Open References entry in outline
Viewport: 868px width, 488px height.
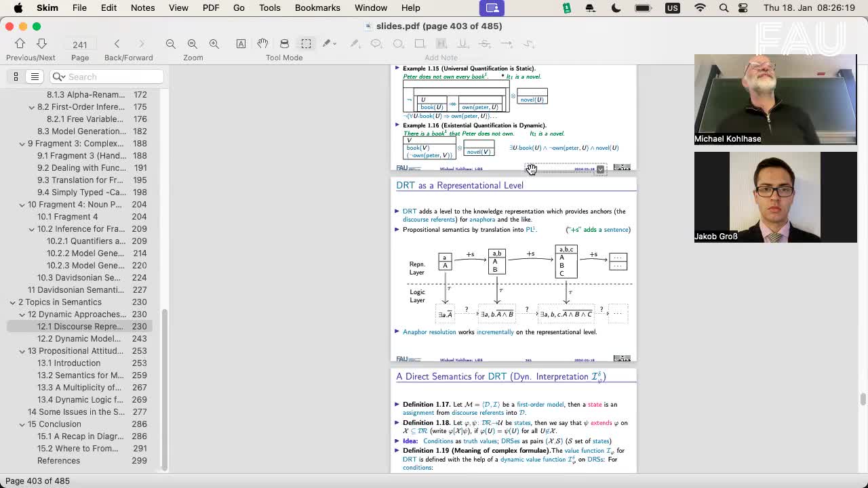58,461
